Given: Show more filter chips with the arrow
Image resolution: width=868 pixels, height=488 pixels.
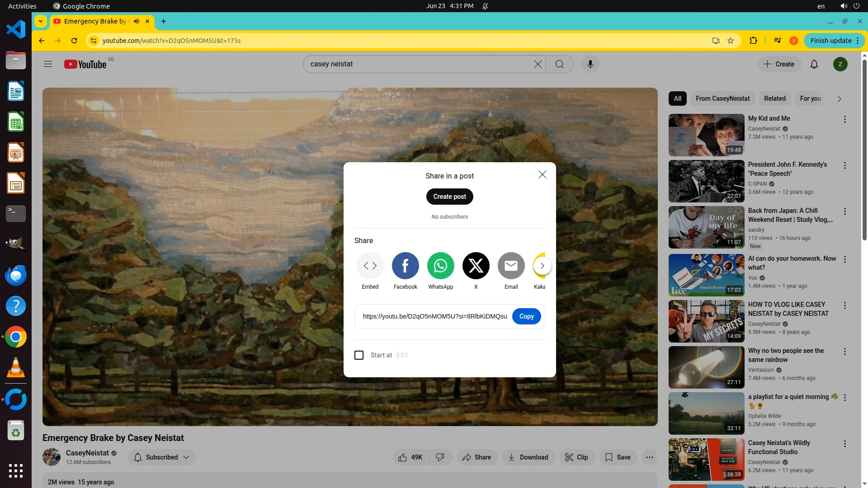Looking at the screenshot, I should pyautogui.click(x=839, y=99).
